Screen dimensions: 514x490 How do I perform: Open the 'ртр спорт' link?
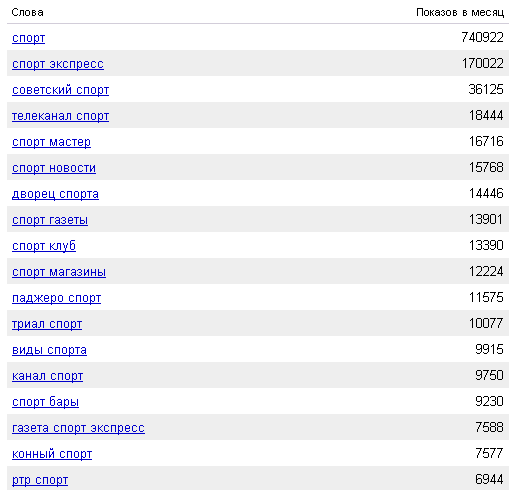pyautogui.click(x=40, y=480)
